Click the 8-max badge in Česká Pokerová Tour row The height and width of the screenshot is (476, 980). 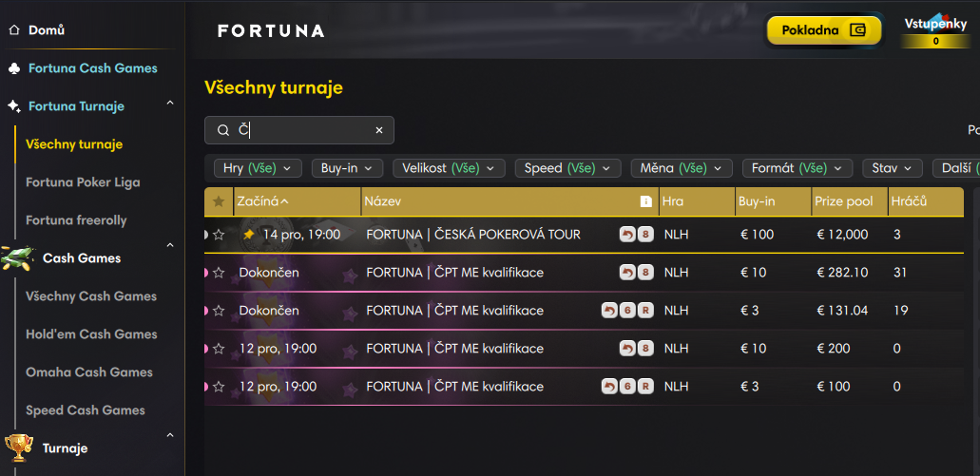pos(645,235)
